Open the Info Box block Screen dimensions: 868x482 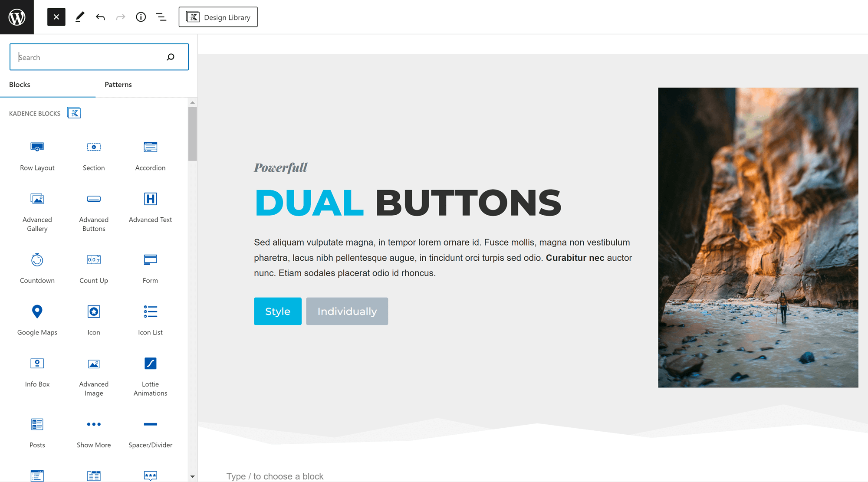tap(37, 371)
